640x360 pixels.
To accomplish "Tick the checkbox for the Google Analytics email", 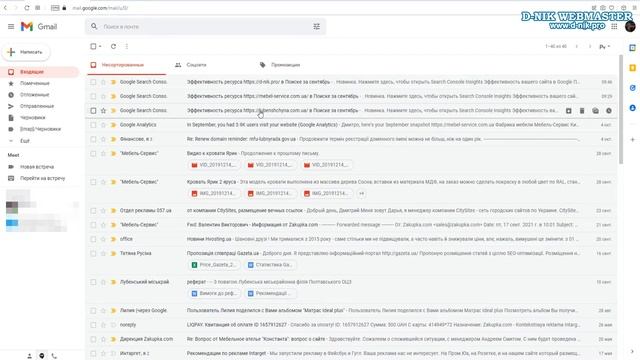I will click(93, 125).
